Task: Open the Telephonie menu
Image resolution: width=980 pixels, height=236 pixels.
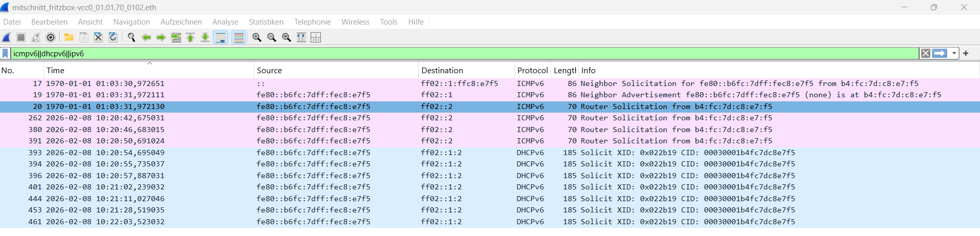Action: [x=312, y=22]
